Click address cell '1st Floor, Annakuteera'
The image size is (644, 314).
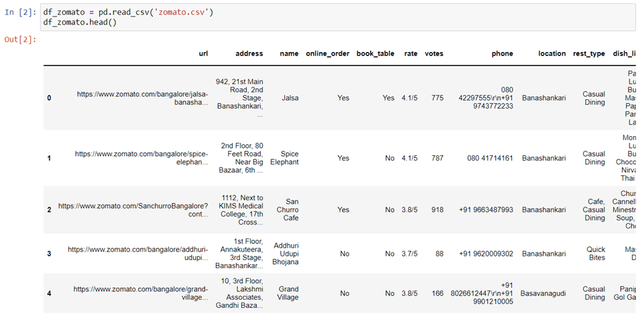click(240, 254)
